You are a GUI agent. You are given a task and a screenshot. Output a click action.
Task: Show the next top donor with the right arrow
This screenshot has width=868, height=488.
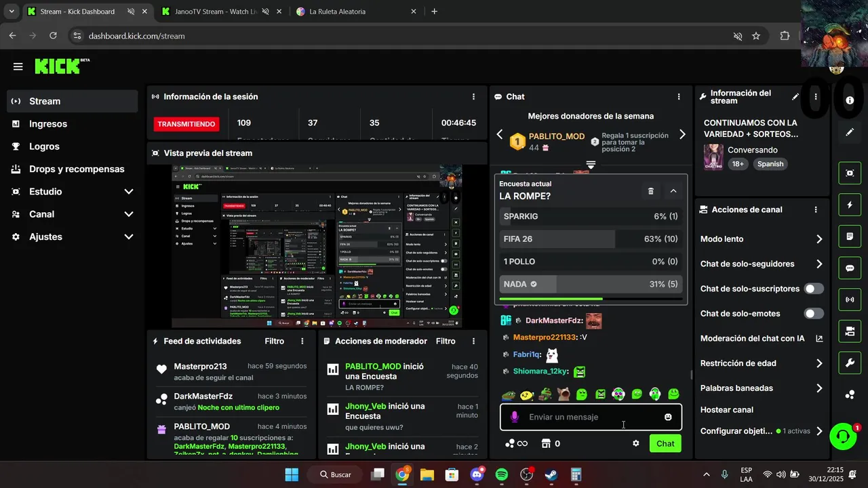(x=682, y=134)
